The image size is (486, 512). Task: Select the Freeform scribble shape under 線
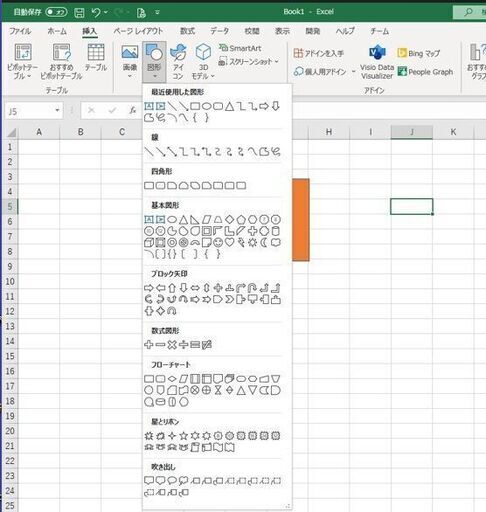[275, 152]
